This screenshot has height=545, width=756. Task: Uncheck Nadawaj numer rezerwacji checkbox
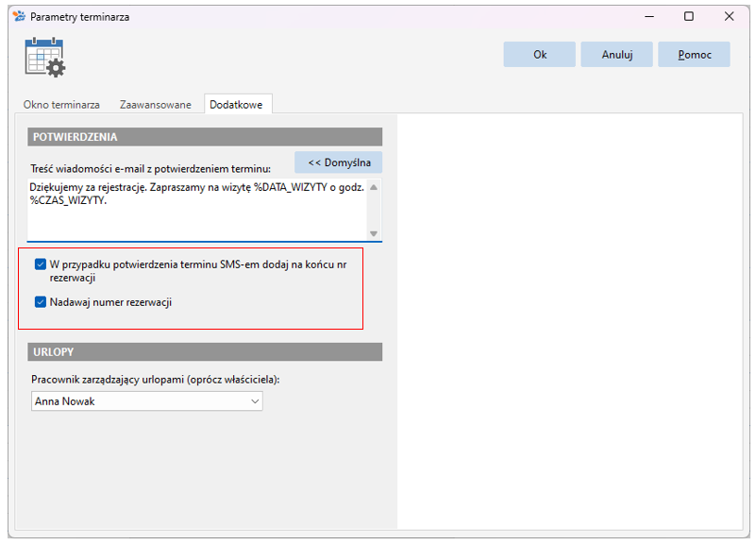41,302
